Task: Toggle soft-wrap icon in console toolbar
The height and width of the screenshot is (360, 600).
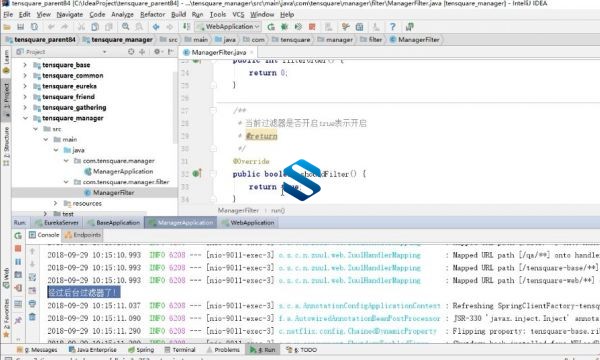Action: click(x=33, y=277)
